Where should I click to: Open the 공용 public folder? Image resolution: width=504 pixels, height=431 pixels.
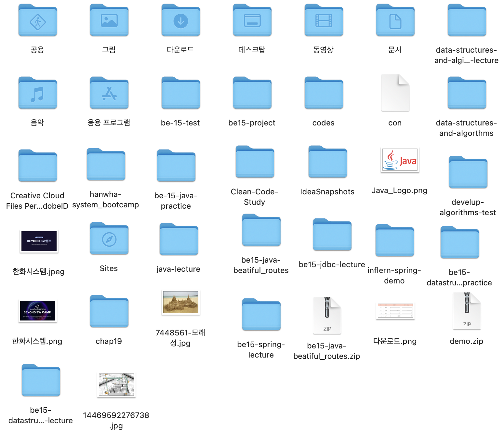tap(38, 20)
